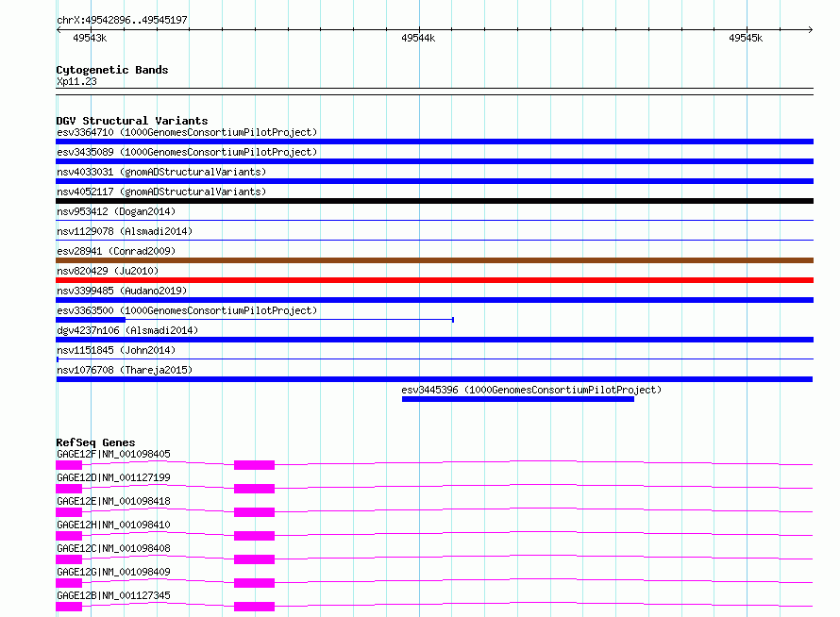Open variant label nsv4052117 gnomAD
This screenshot has width=840, height=617.
[161, 192]
